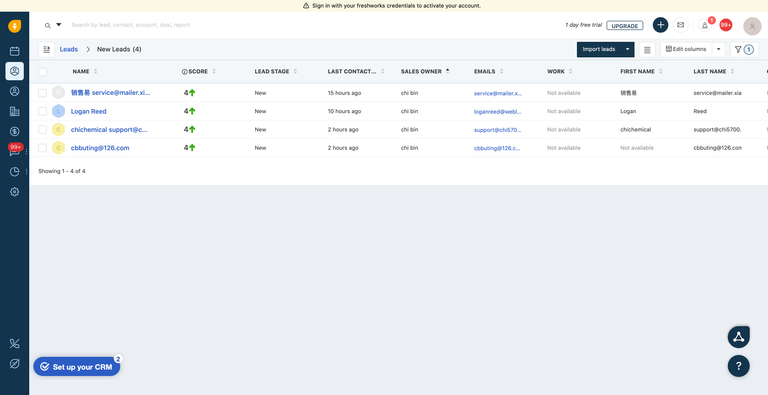Open the user profile avatar

(752, 26)
